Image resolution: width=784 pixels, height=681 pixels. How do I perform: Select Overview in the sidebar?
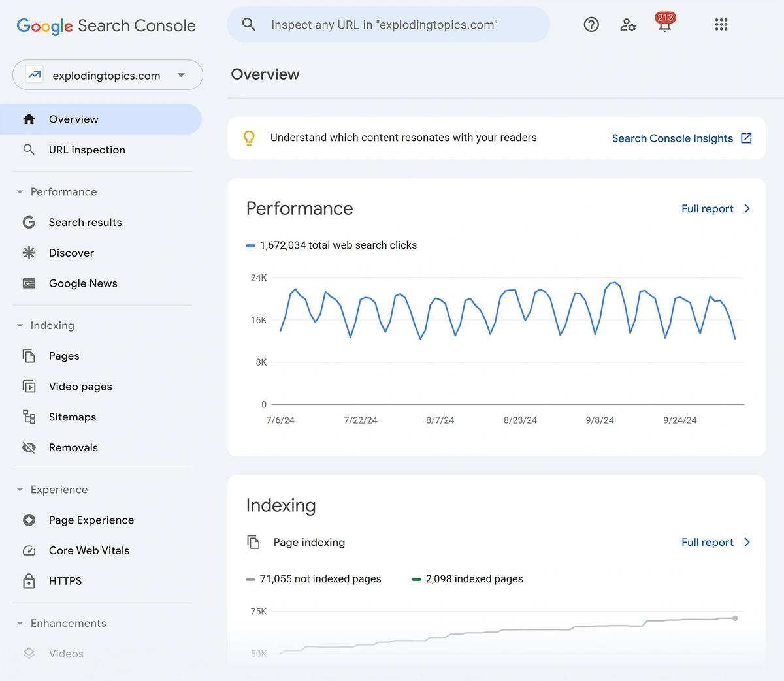(101, 119)
